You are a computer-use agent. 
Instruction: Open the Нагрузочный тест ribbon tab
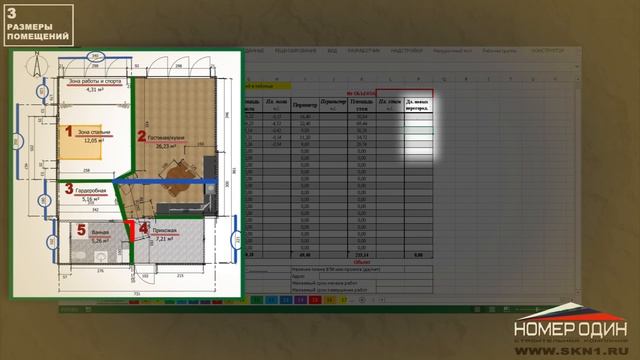point(452,51)
